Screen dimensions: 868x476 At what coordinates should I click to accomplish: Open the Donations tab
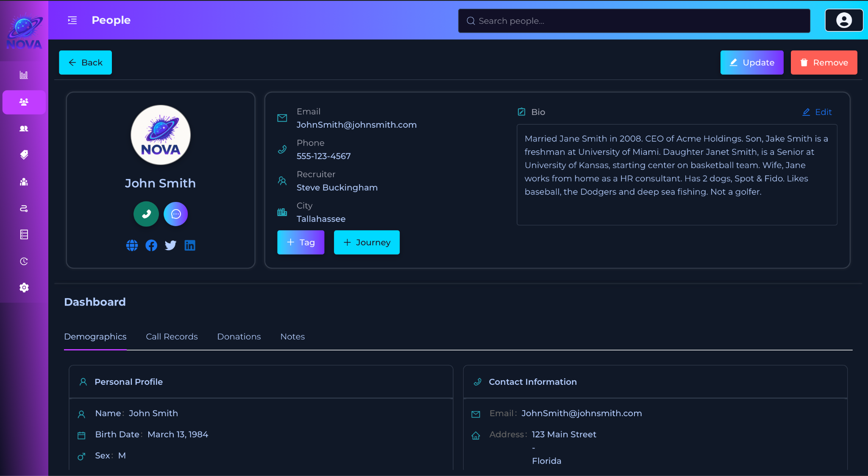239,336
